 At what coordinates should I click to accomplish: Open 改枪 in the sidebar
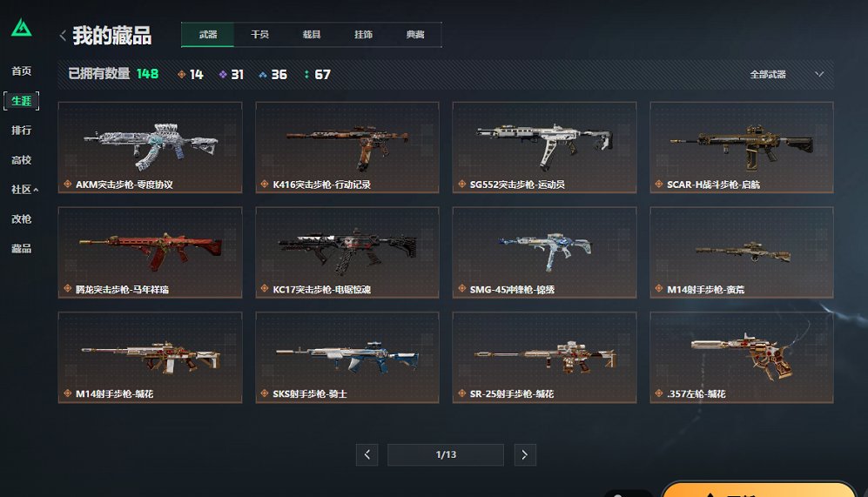(22, 219)
